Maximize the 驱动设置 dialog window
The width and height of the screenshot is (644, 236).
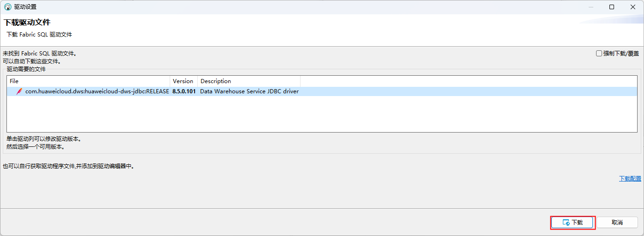coord(612,7)
